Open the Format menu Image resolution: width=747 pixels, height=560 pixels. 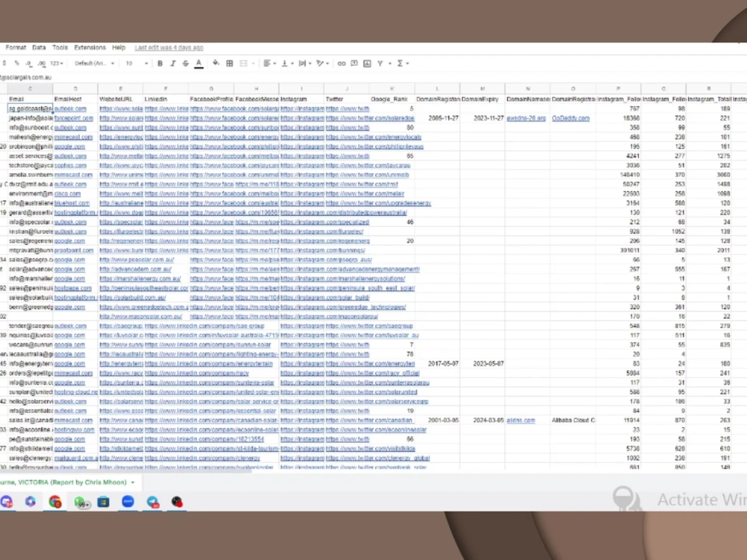[x=16, y=48]
